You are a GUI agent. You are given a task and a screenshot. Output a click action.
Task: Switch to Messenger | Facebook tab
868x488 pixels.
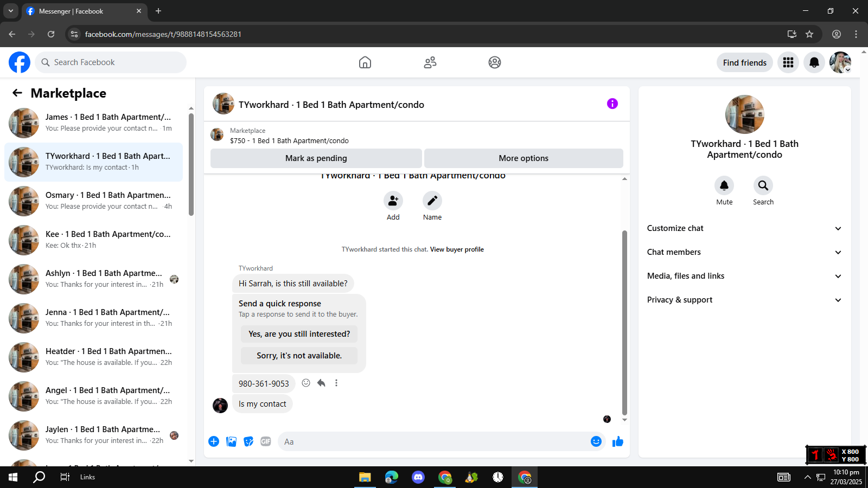tap(84, 11)
